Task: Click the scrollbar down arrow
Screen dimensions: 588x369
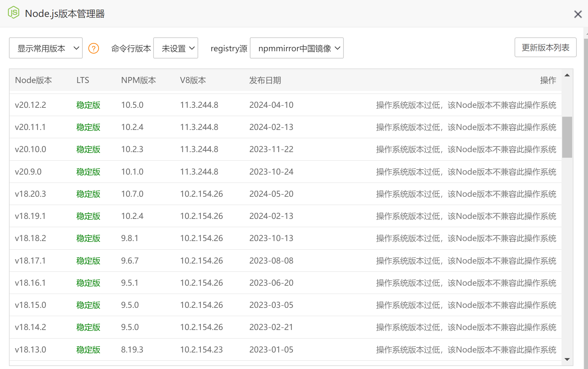Action: 567,359
